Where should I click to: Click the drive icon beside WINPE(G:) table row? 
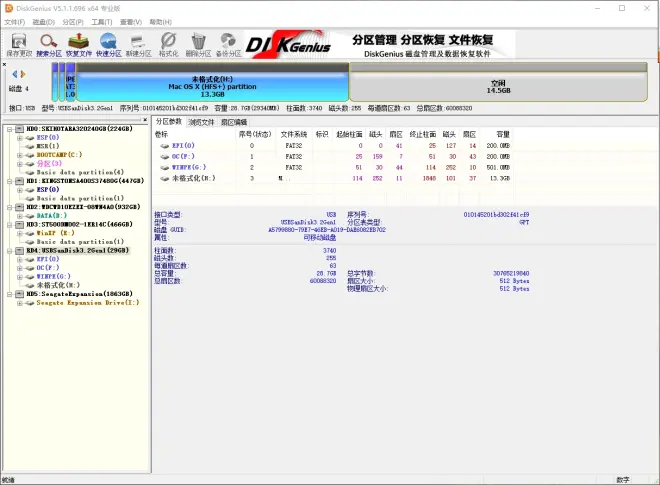165,168
